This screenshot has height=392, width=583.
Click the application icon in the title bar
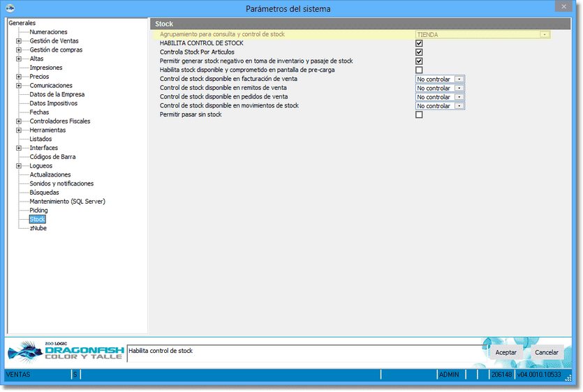10,8
